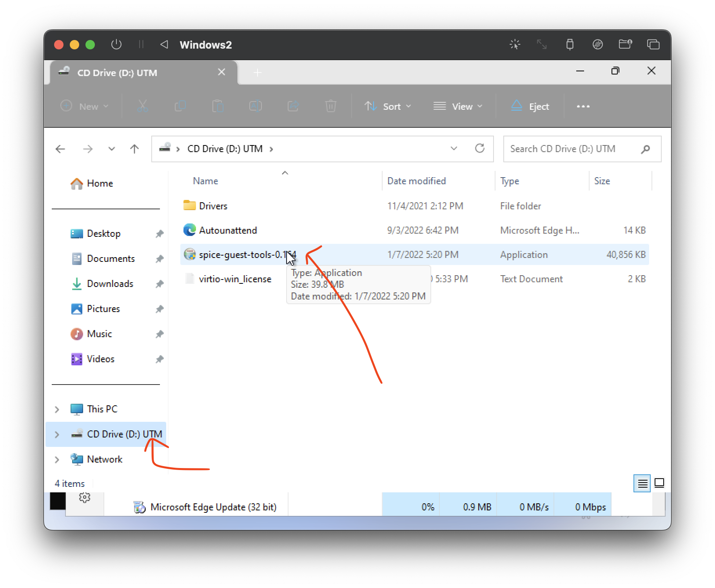The image size is (715, 588).
Task: Go back in Explorer
Action: tap(60, 149)
